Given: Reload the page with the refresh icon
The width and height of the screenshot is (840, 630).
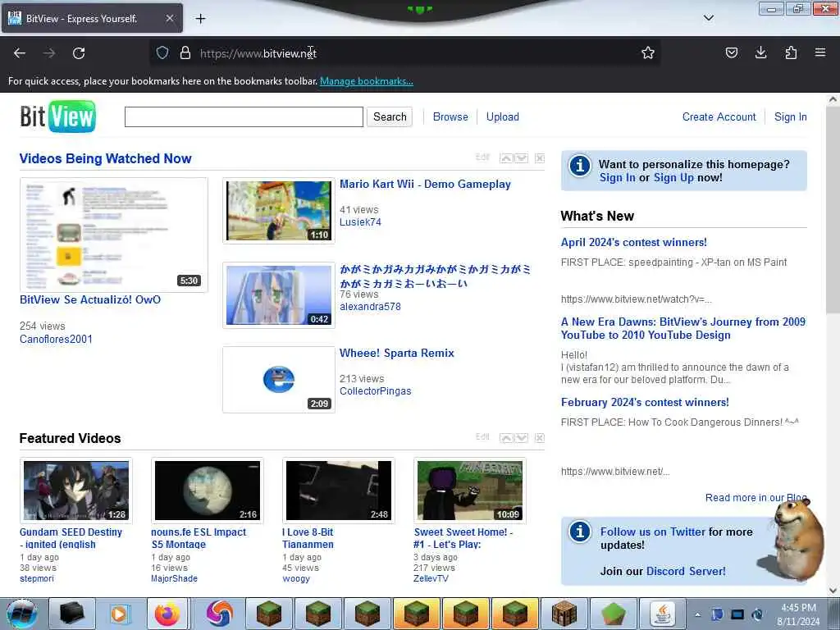Looking at the screenshot, I should [79, 53].
